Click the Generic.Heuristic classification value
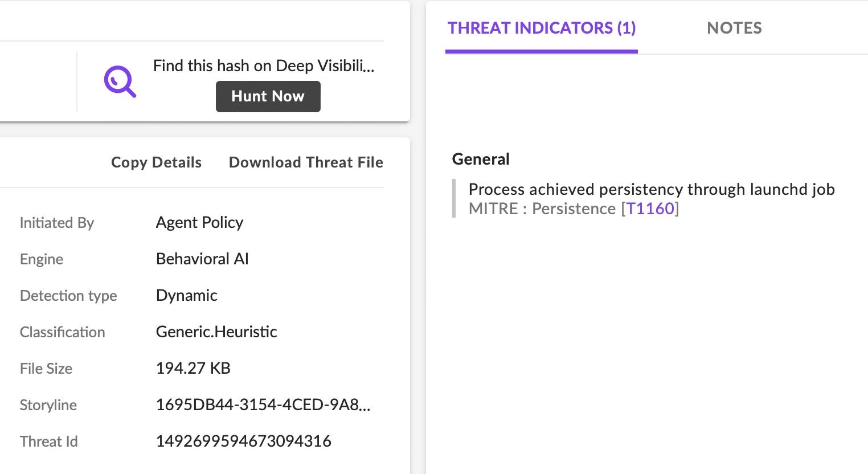The height and width of the screenshot is (474, 868). click(x=216, y=332)
